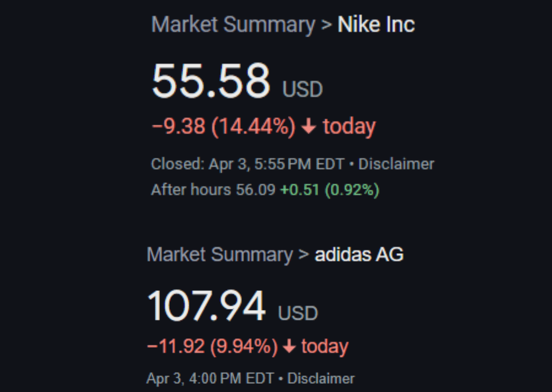Click the green +0.51 (0.92%) after-hours change
Viewport: 552px width, 392px height.
(330, 190)
